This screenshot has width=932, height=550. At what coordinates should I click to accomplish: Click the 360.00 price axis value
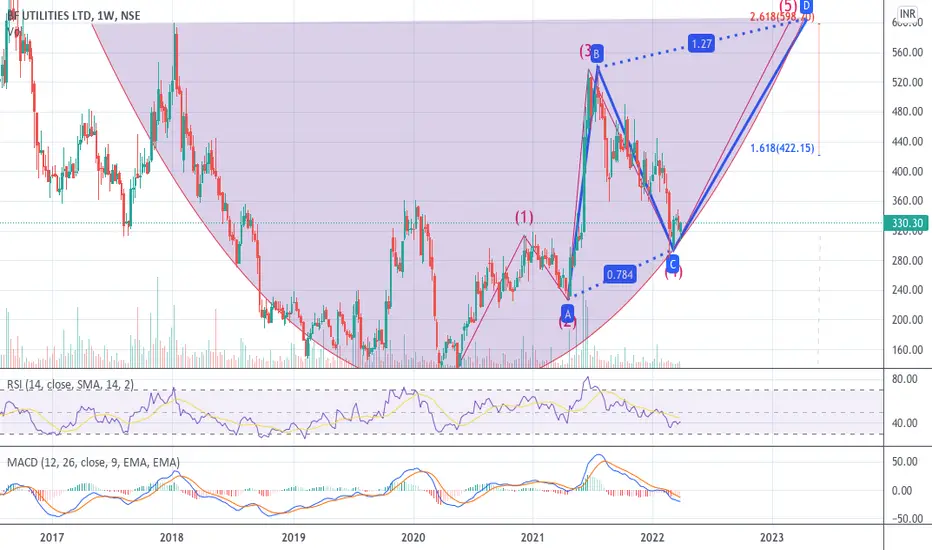908,201
